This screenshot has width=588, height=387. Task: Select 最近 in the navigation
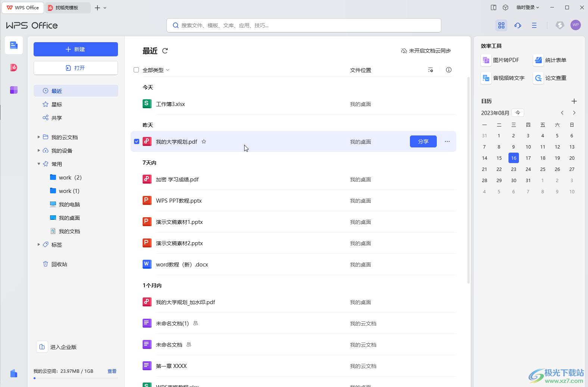click(x=76, y=91)
